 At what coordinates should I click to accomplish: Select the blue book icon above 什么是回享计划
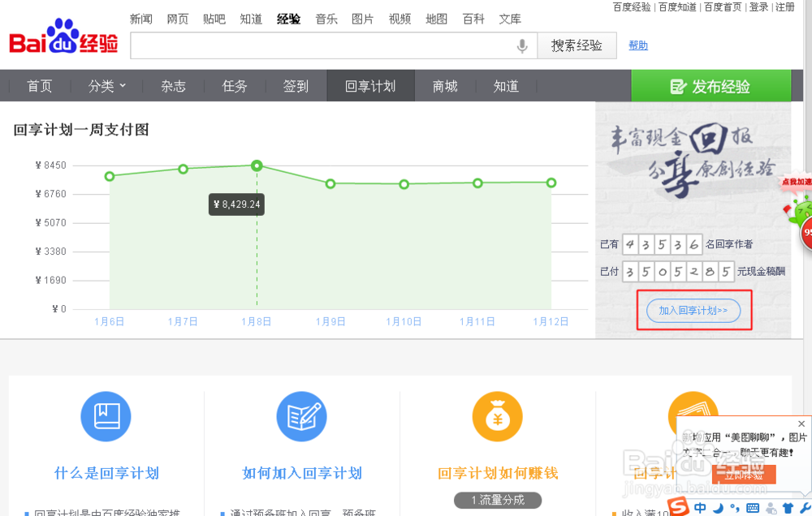pyautogui.click(x=106, y=416)
